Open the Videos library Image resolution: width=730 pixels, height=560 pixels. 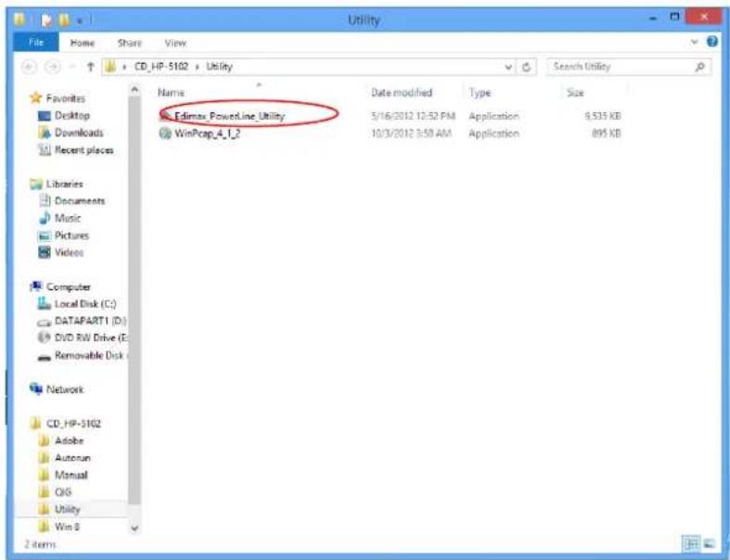pos(70,252)
